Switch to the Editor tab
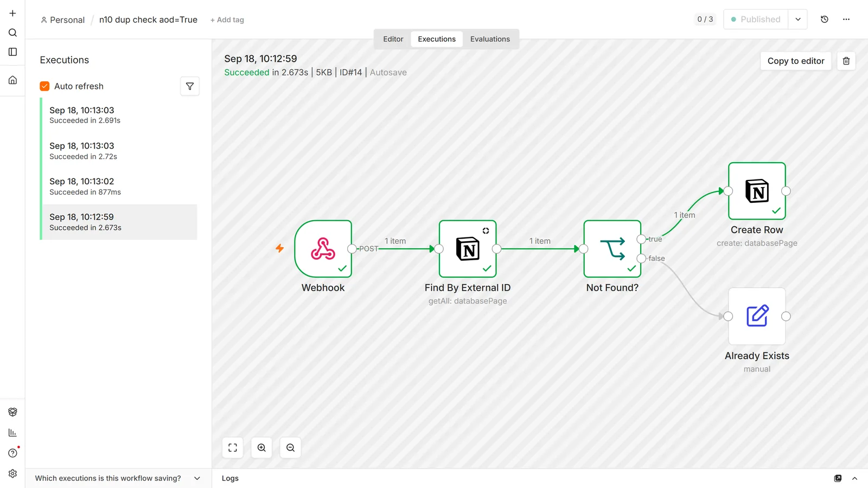868x488 pixels. (x=393, y=39)
